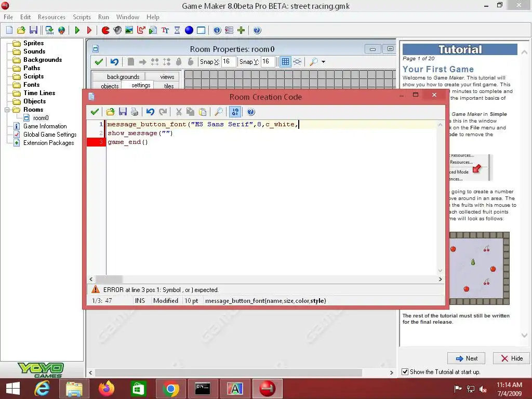Create a font resource

tap(165, 30)
